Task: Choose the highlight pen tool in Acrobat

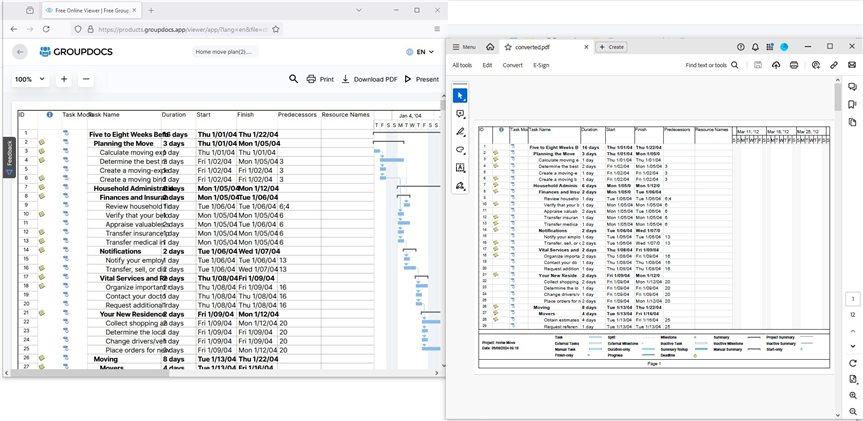Action: (460, 132)
